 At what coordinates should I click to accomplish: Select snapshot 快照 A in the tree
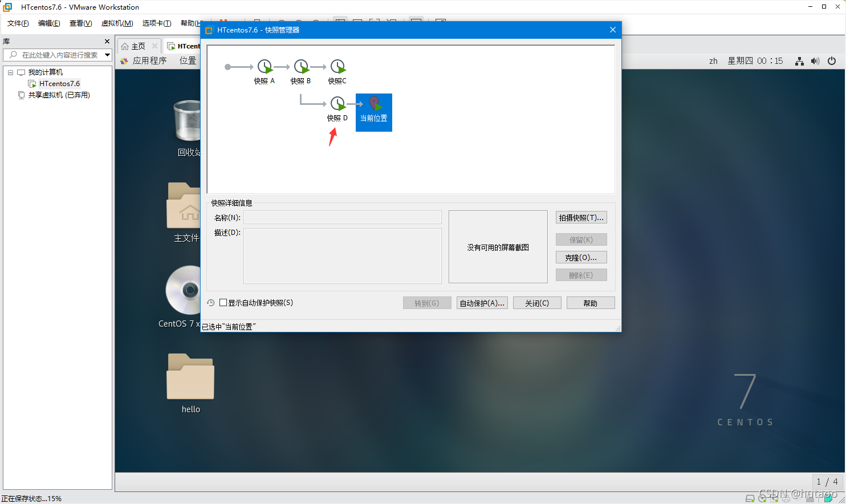265,72
